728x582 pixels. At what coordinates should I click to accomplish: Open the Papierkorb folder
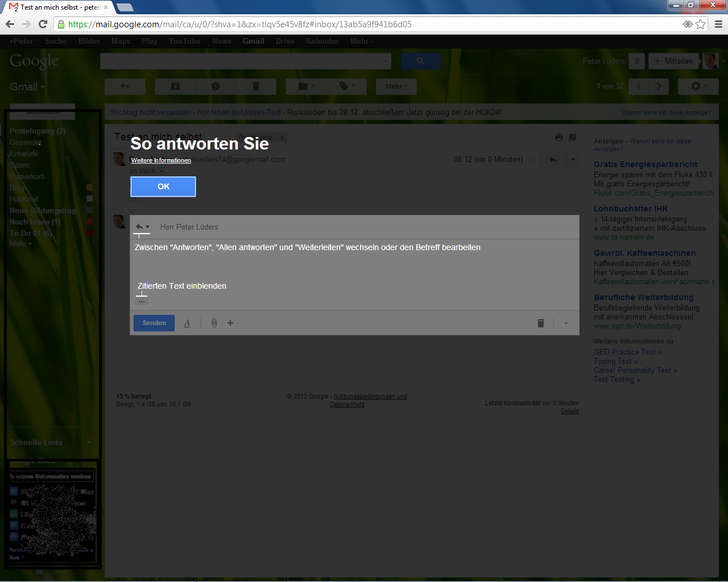[x=27, y=176]
